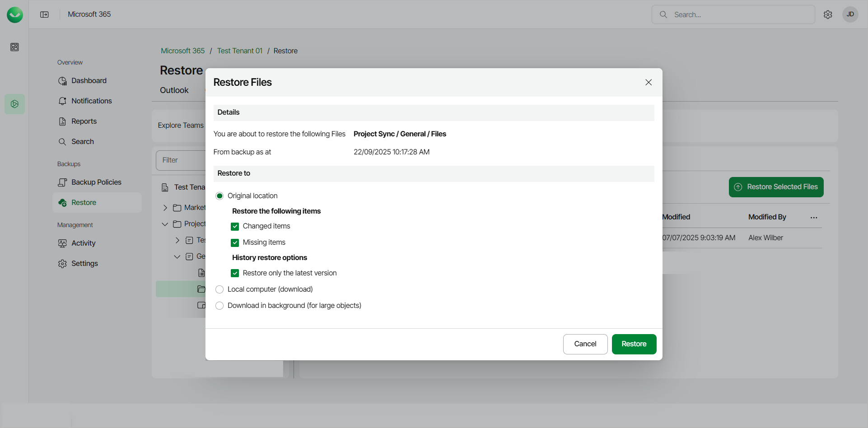Expand the Market folder tree node
Viewport: 868px width, 428px height.
[x=165, y=208]
